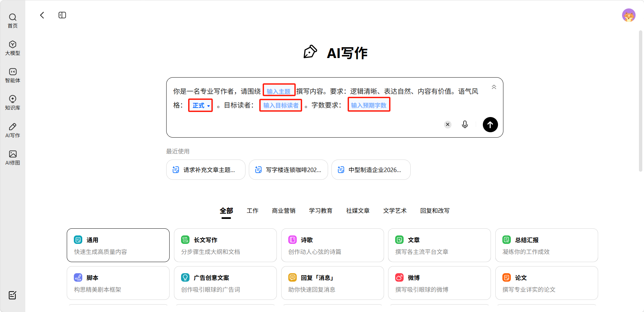Select the 诗歌 template card
Viewport: 644px width, 312px height.
tap(332, 245)
